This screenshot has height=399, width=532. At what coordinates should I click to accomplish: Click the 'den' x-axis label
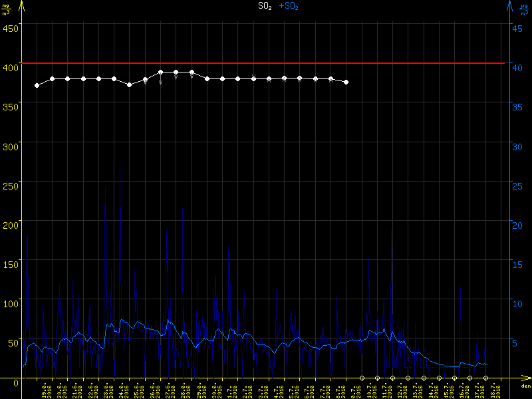tap(525, 386)
